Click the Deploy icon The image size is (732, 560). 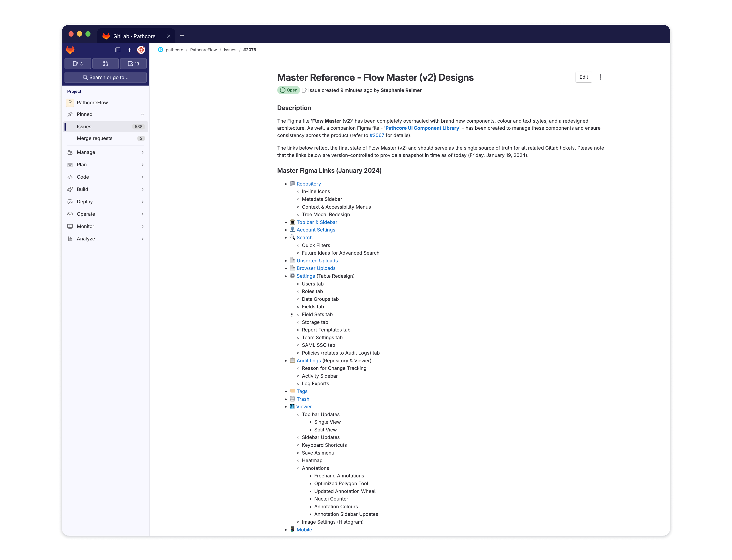pyautogui.click(x=70, y=202)
